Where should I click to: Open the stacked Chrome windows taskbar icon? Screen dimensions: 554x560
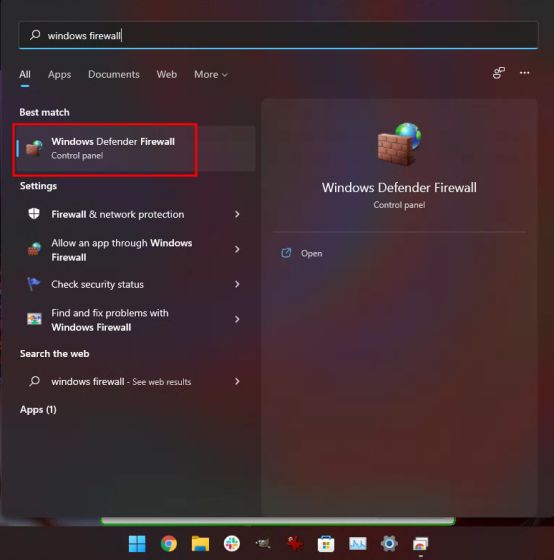(x=420, y=544)
